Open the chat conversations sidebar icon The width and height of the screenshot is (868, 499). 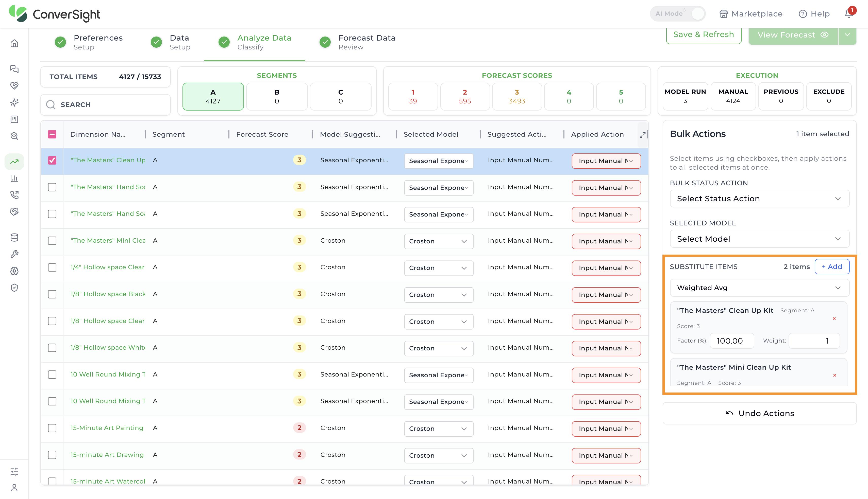click(14, 69)
